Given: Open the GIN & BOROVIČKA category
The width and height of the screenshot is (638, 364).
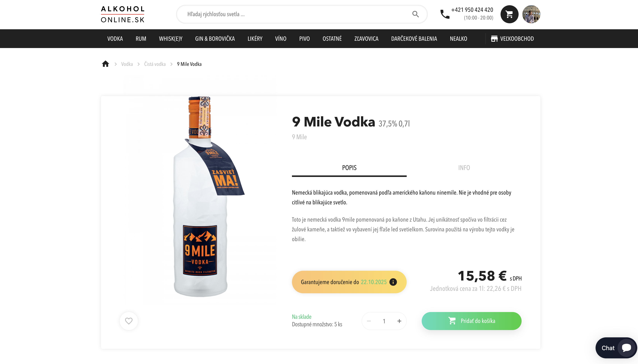Looking at the screenshot, I should (x=215, y=38).
